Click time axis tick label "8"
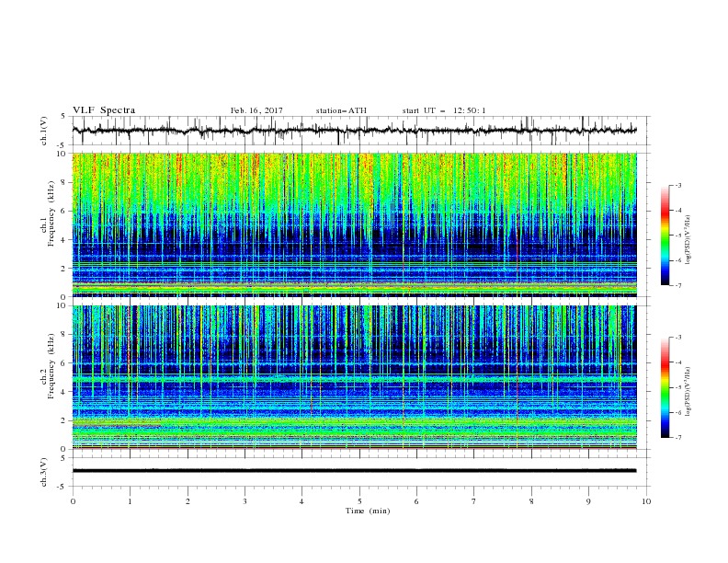This screenshot has height=563, width=728. pyautogui.click(x=531, y=501)
